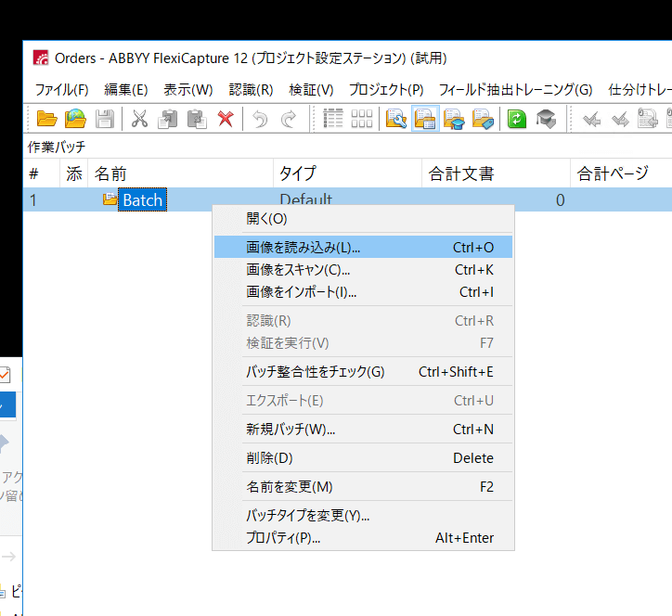Click the highlighted working batches folder icon
Image resolution: width=672 pixels, height=616 pixels.
(x=425, y=119)
